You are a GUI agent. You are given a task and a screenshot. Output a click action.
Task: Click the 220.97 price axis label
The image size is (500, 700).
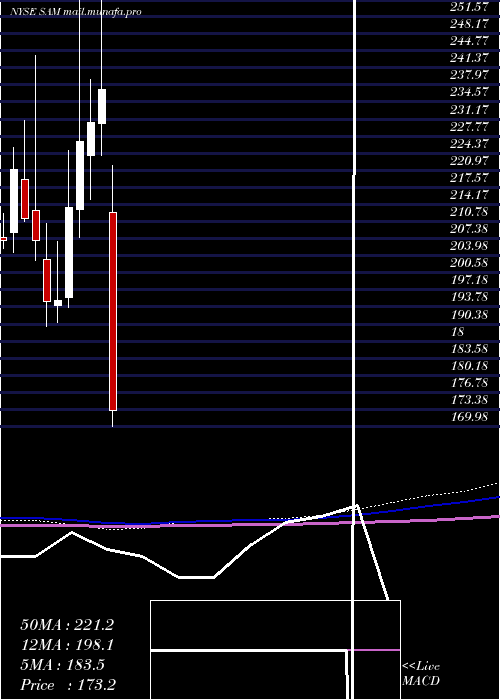(x=469, y=160)
